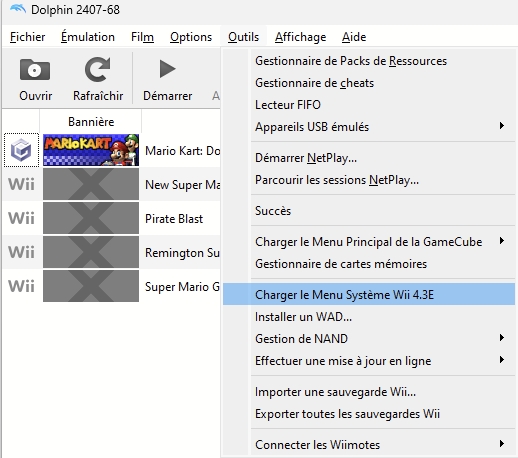Viewport: 518px width, 458px height.
Task: Click the Dolphin logo in title bar
Action: [18, 9]
